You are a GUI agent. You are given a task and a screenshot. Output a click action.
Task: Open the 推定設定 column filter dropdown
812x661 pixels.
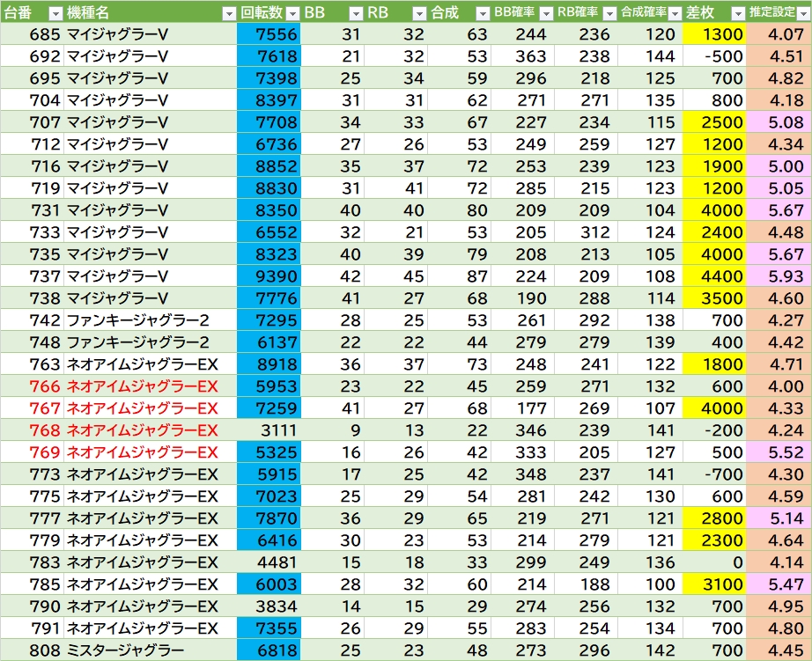coord(802,14)
